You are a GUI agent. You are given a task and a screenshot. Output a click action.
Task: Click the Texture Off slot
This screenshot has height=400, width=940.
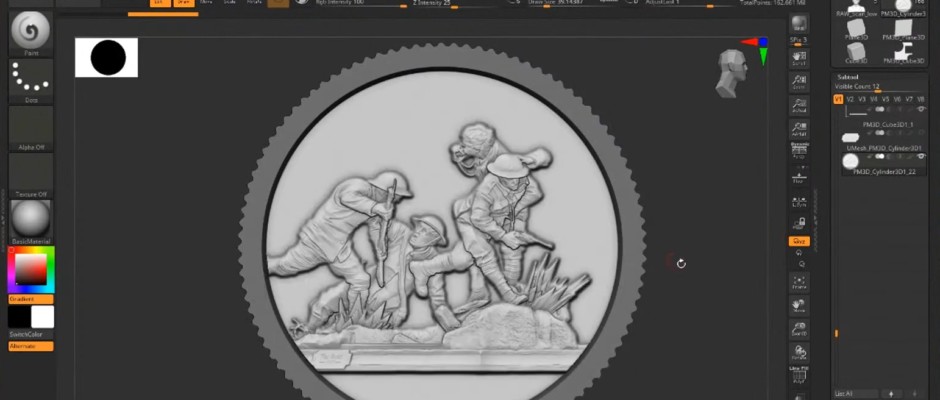31,176
